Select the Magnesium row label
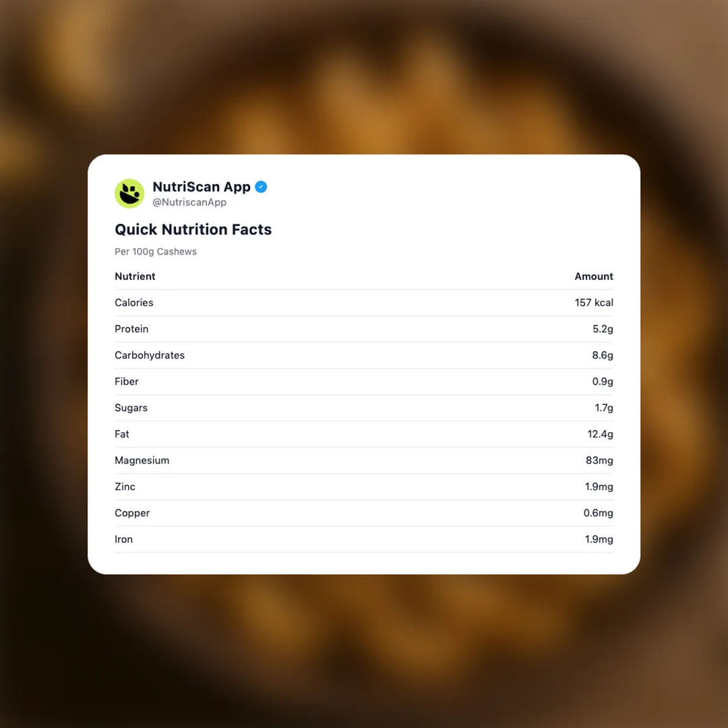 pyautogui.click(x=142, y=460)
